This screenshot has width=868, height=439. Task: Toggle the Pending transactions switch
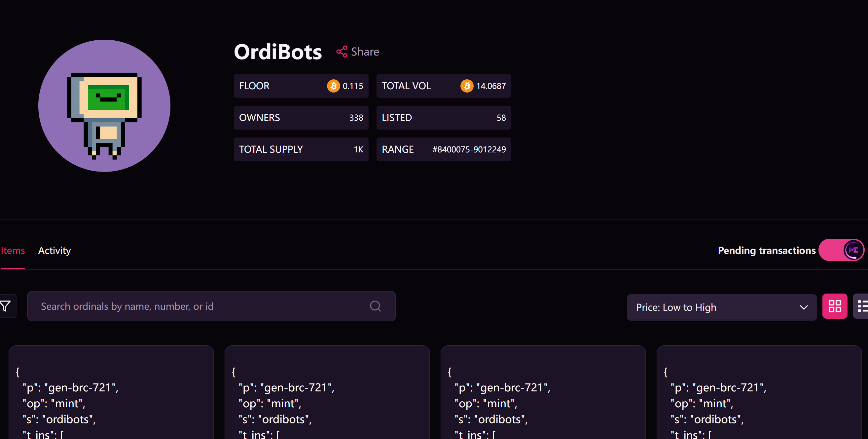pos(841,250)
